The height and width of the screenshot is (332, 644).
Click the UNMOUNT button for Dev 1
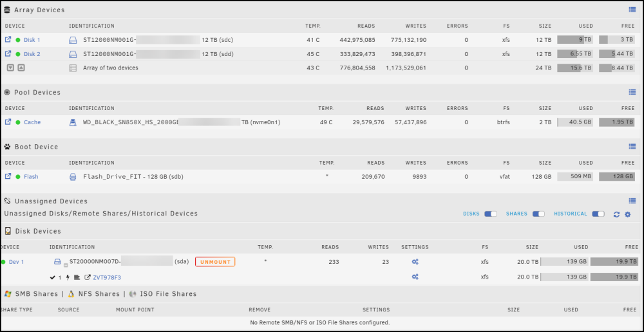point(215,262)
